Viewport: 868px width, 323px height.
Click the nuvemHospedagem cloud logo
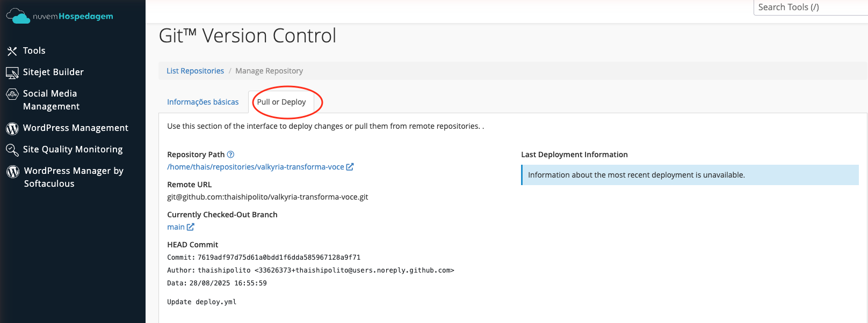pos(59,16)
